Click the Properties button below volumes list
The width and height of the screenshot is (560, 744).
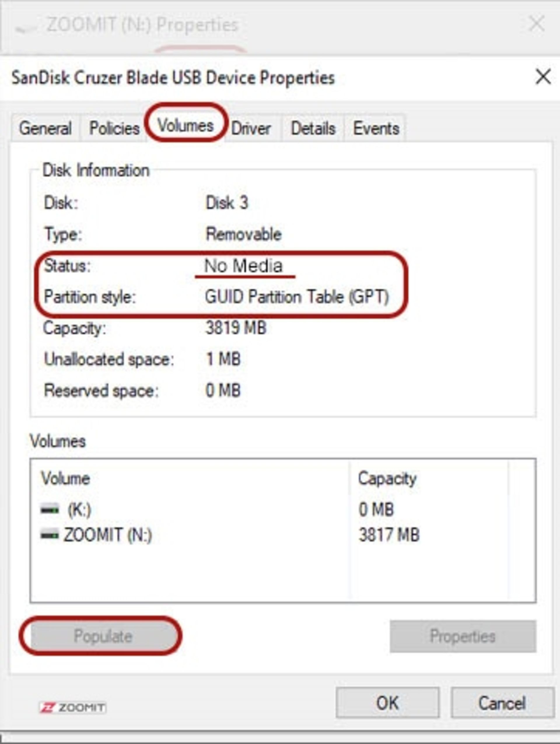[x=463, y=636]
